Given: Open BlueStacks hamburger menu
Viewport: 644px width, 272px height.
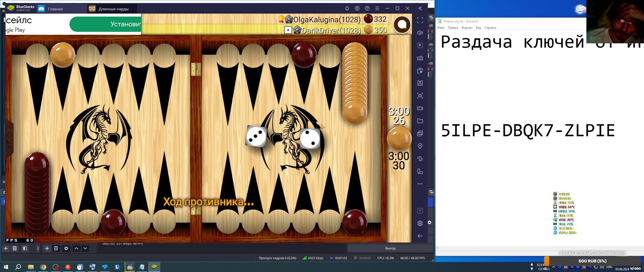Looking at the screenshot, I should click(377, 8).
